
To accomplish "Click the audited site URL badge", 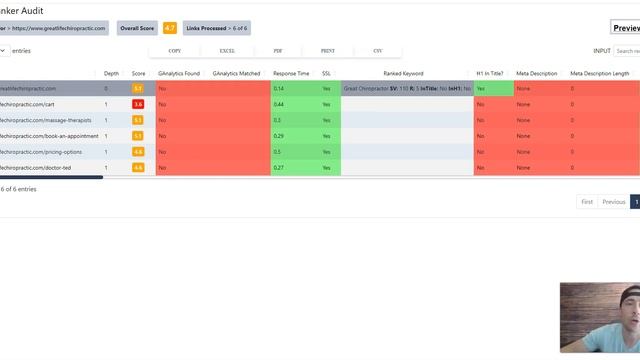I will click(54, 28).
